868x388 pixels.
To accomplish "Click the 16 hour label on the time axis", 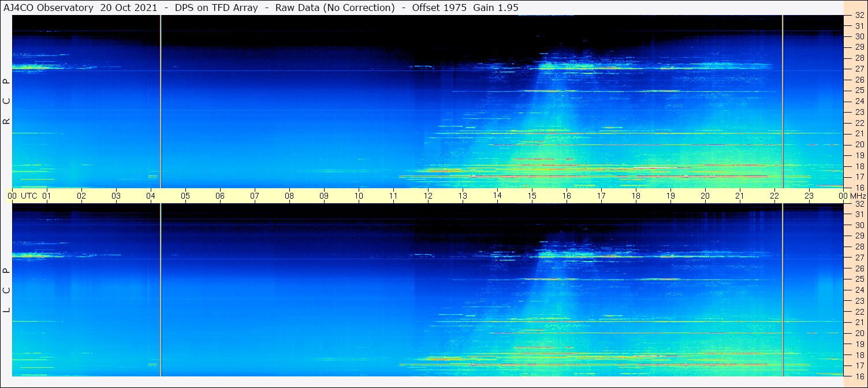I will coord(567,196).
